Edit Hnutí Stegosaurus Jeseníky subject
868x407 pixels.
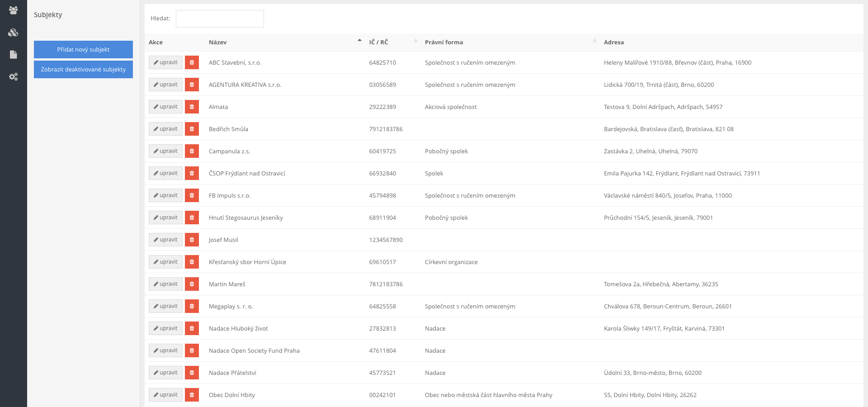point(165,218)
